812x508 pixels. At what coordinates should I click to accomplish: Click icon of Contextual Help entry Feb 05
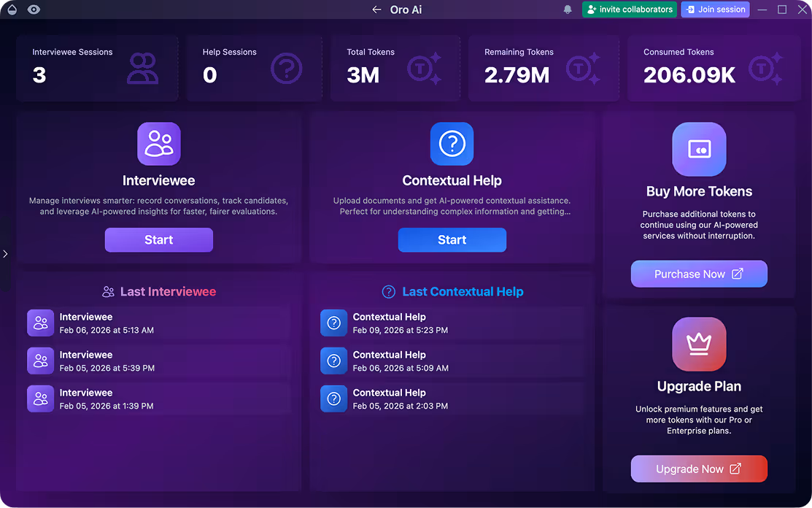[334, 399]
